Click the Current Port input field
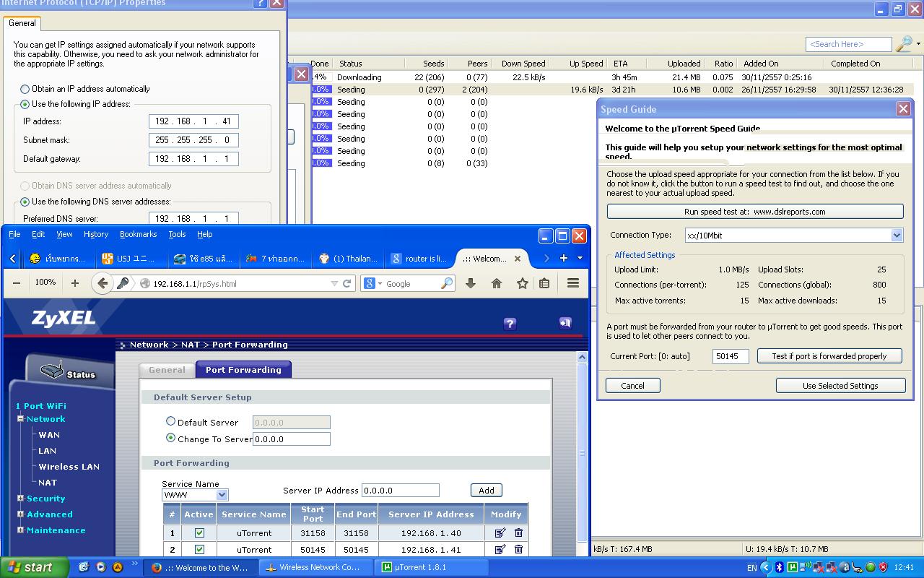This screenshot has height=578, width=924. [x=731, y=356]
